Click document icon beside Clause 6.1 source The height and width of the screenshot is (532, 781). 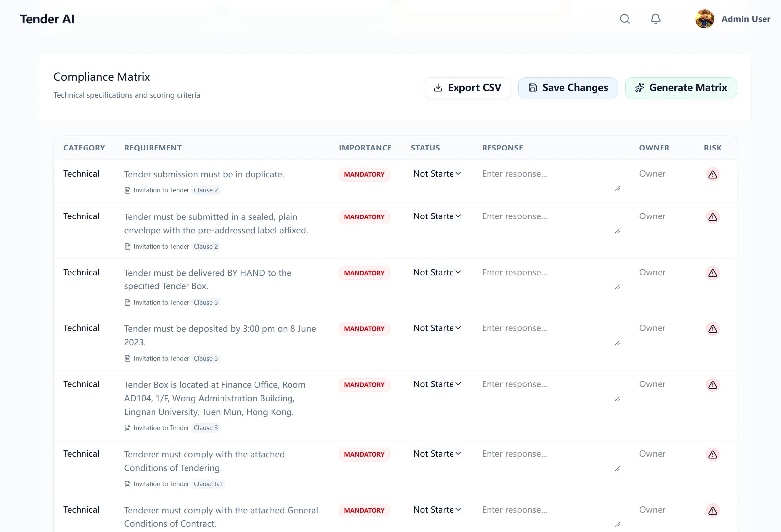click(x=127, y=484)
